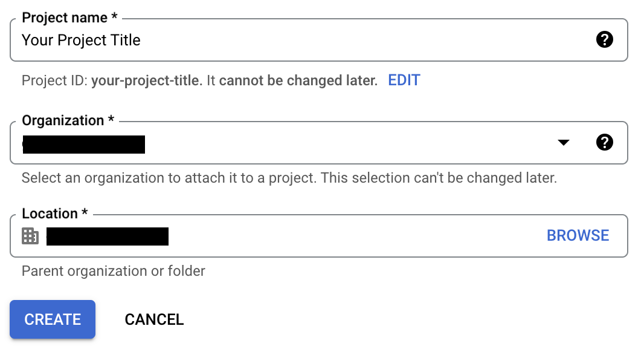Select the redacted organization value in dropdown
The height and width of the screenshot is (352, 644).
(x=84, y=145)
